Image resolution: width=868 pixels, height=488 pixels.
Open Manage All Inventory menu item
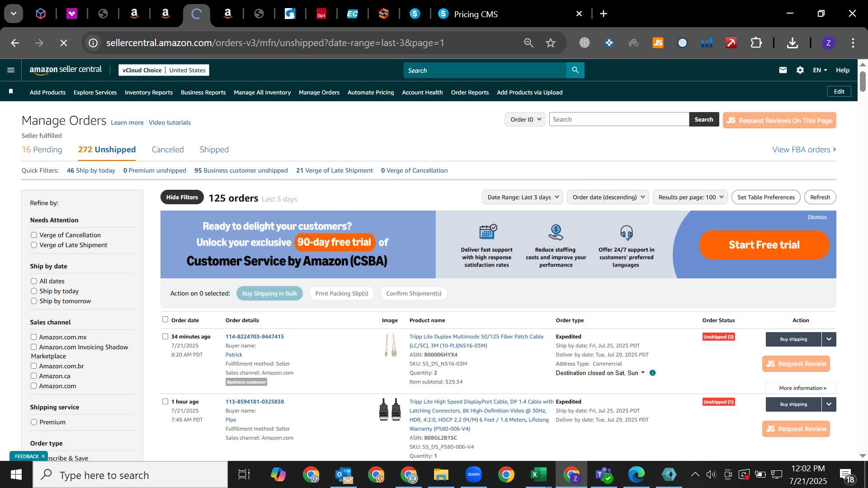pyautogui.click(x=262, y=92)
